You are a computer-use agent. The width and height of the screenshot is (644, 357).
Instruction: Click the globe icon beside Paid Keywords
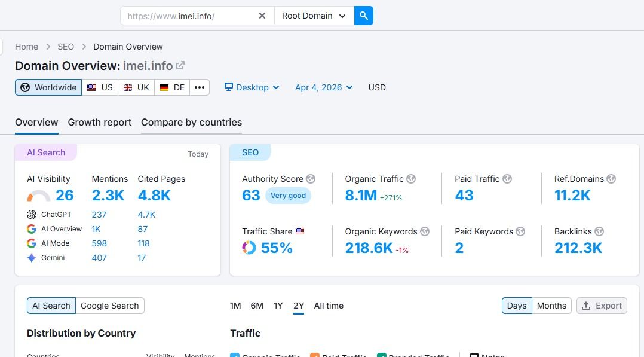(520, 231)
